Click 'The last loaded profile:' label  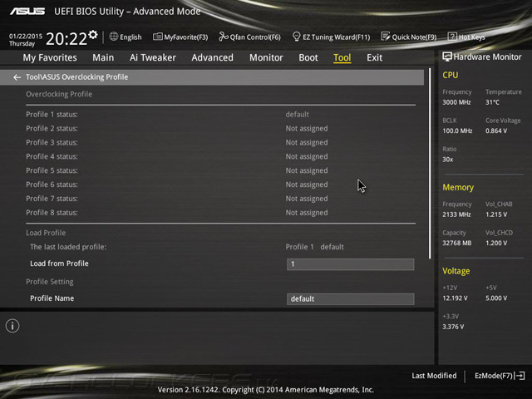68,247
